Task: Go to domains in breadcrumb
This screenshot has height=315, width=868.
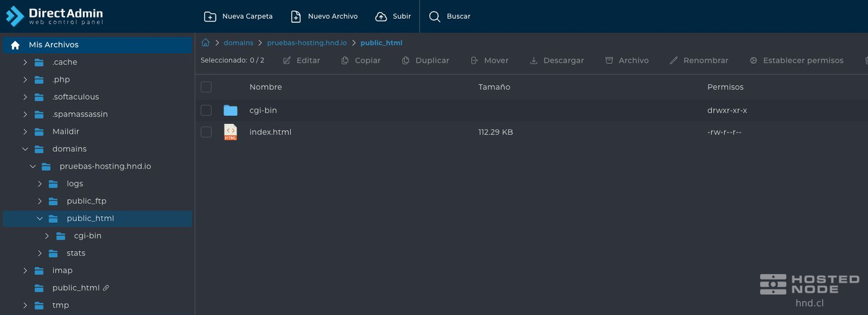Action: tap(238, 43)
